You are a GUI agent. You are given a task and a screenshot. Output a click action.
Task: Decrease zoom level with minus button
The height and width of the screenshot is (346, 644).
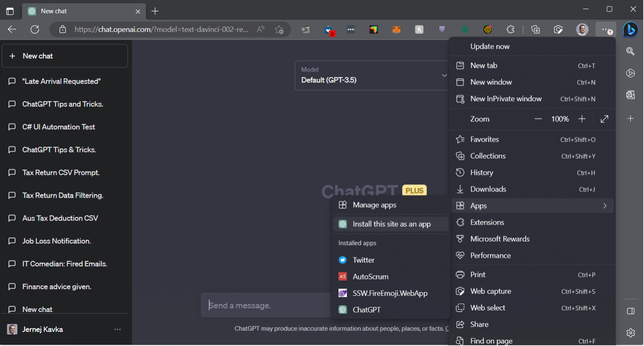point(538,119)
